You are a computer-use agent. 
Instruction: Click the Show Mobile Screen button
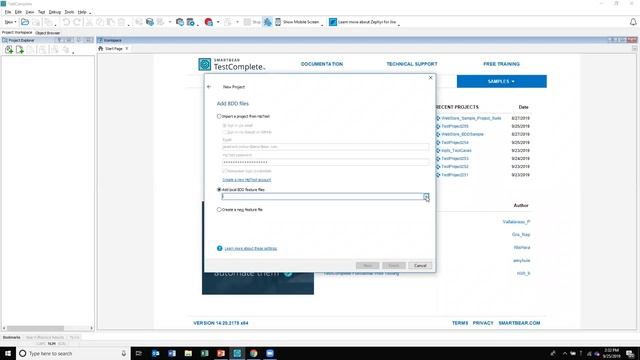pyautogui.click(x=297, y=22)
